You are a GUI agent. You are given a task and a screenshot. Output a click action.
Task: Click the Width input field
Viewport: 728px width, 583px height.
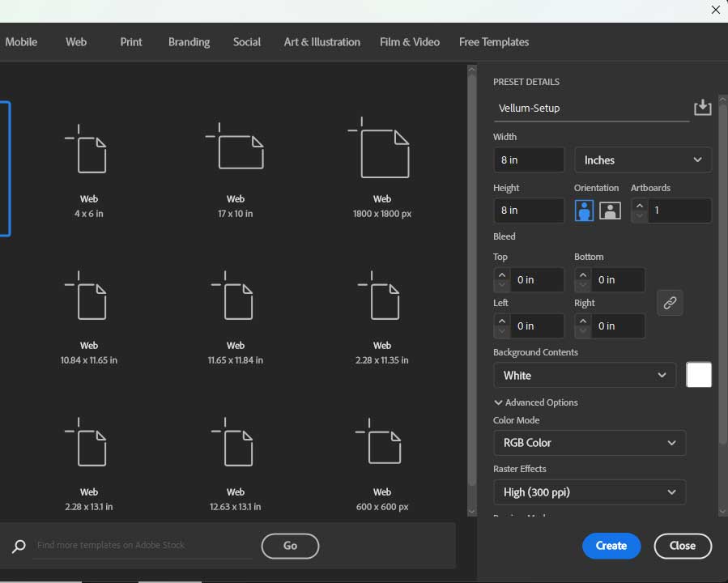[x=529, y=160]
